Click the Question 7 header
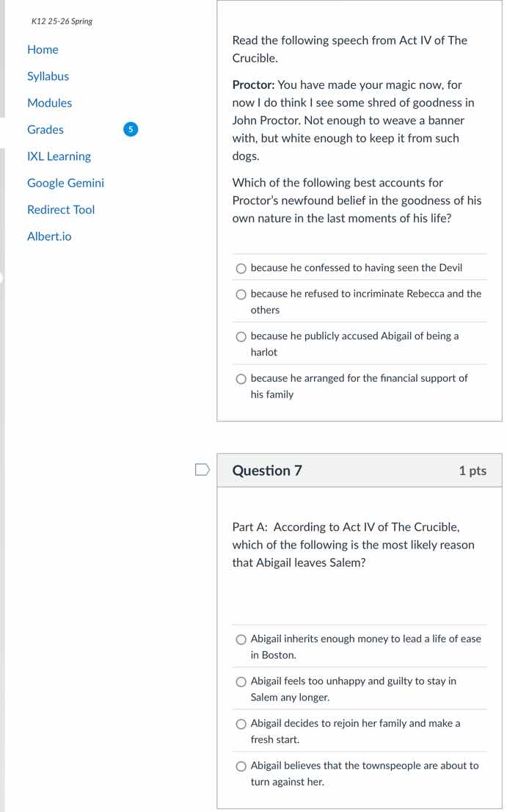This screenshot has height=812, width=507. 267,471
